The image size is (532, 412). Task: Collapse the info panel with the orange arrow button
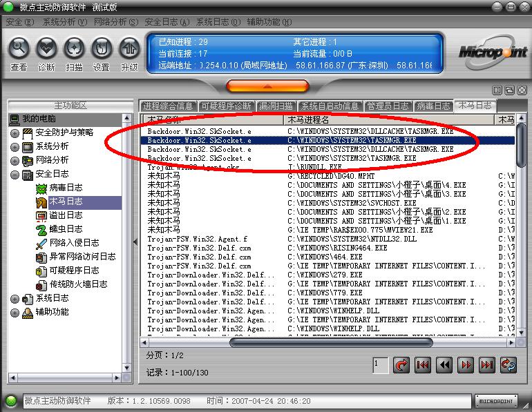[x=267, y=86]
